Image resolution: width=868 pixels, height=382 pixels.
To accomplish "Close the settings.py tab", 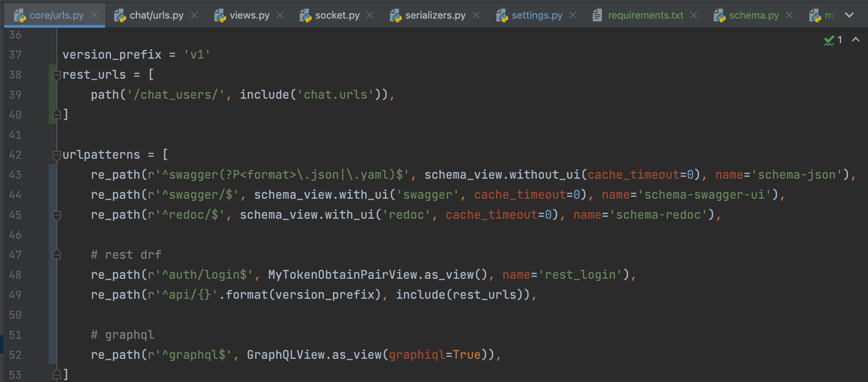I will (573, 15).
